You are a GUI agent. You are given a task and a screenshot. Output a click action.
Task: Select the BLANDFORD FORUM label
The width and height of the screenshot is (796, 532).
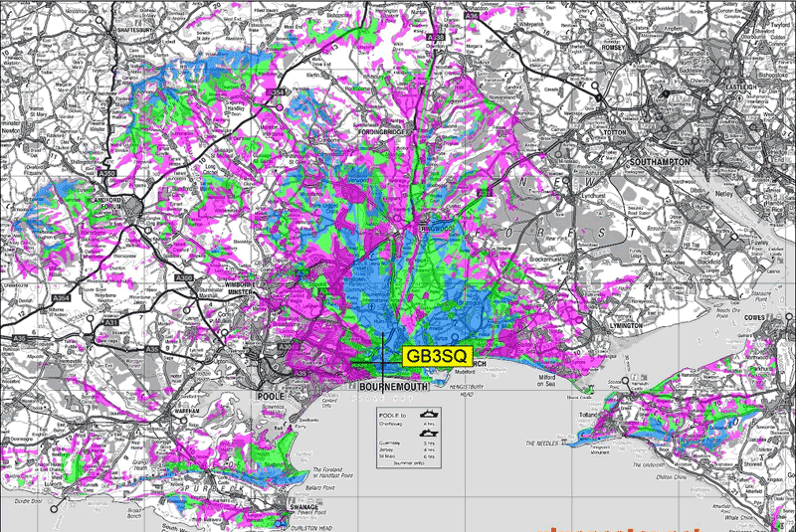point(105,204)
